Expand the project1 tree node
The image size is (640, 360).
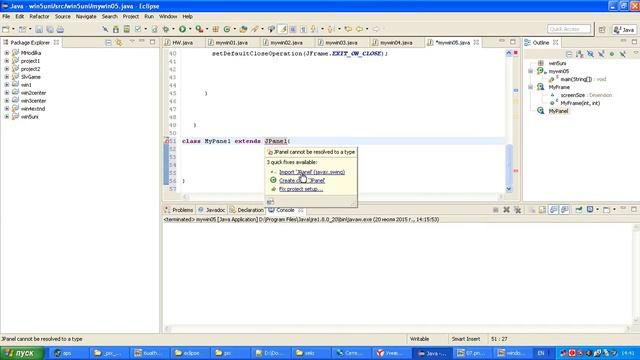7,61
